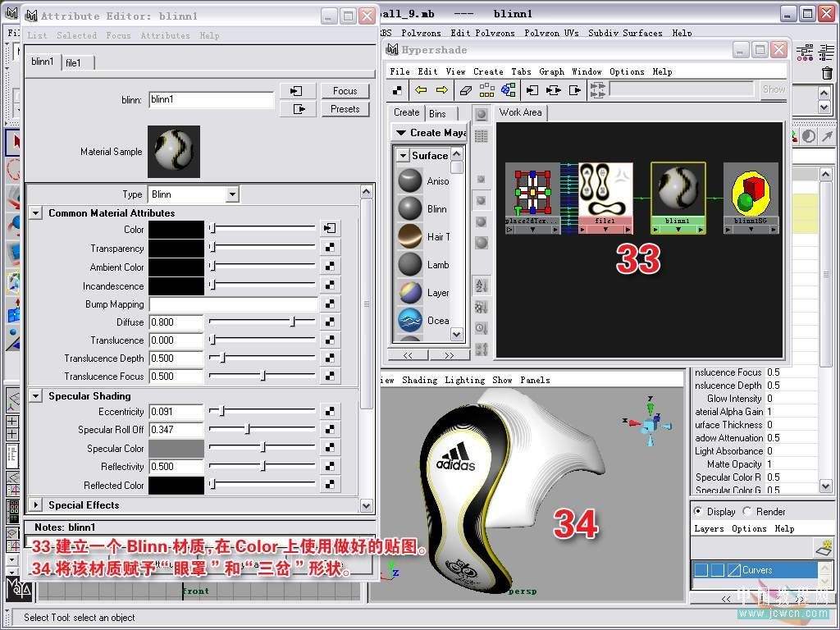Viewport: 840px width, 630px height.
Task: Click the Hypershade output connections icon
Action: coord(575,90)
